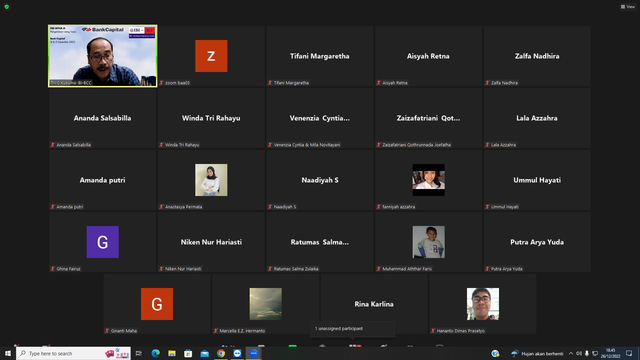The image size is (640, 360).
Task: Select the Zalfa Nadhira participant tile
Action: tap(537, 56)
